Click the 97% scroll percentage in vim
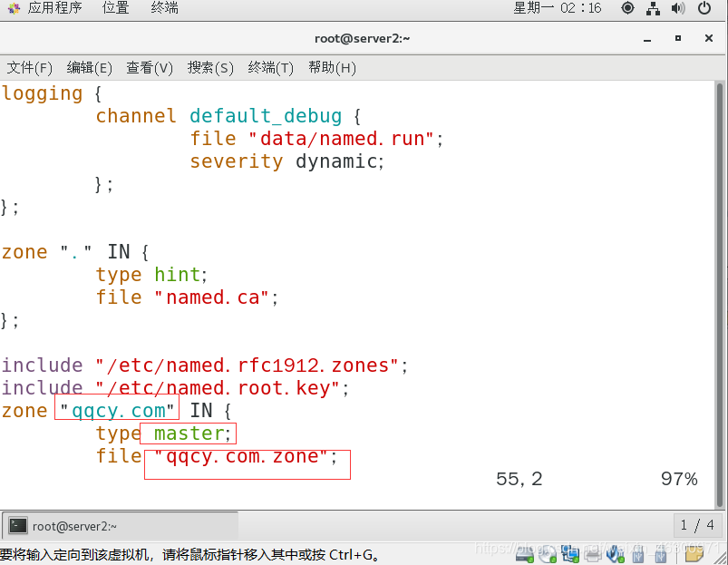728x565 pixels. click(679, 479)
